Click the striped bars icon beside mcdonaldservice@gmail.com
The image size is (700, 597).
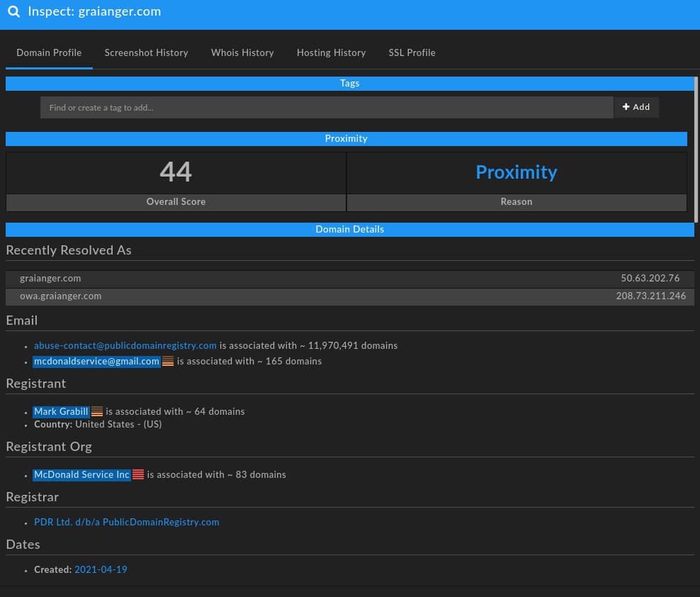click(x=167, y=361)
